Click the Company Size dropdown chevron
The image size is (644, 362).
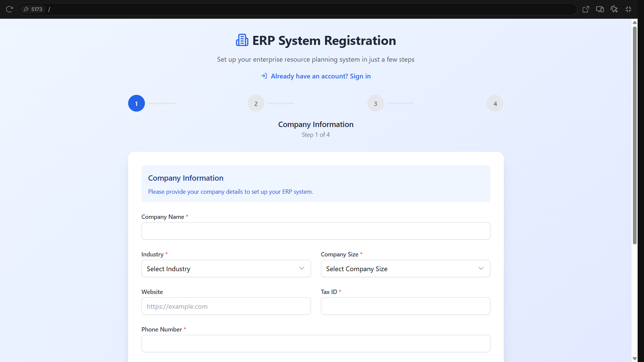pos(481,268)
